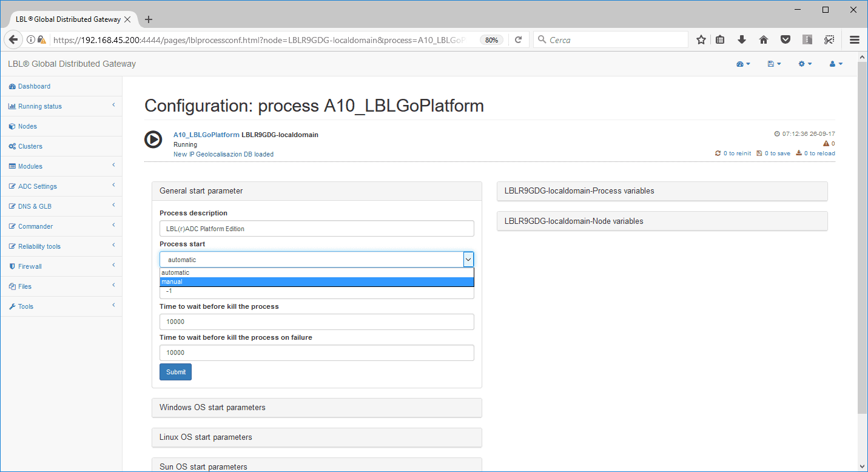This screenshot has height=472, width=868.
Task: Expand Linux OS start parameters panel
Action: pyautogui.click(x=317, y=437)
